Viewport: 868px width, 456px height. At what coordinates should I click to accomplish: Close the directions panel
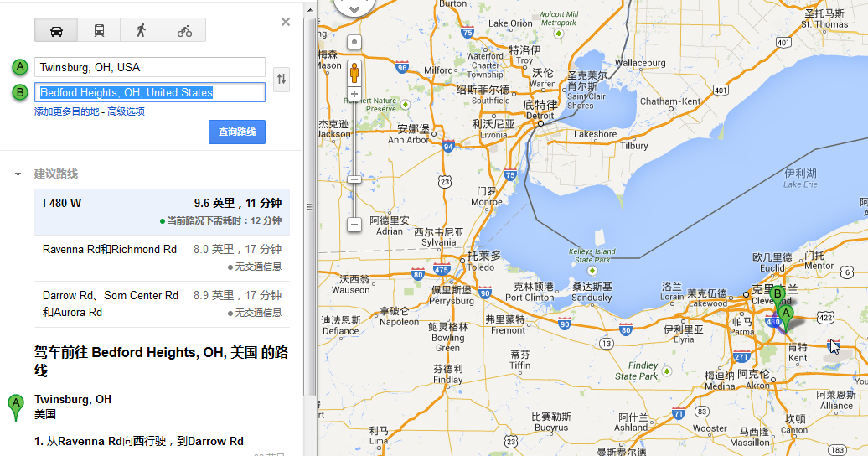pyautogui.click(x=286, y=22)
